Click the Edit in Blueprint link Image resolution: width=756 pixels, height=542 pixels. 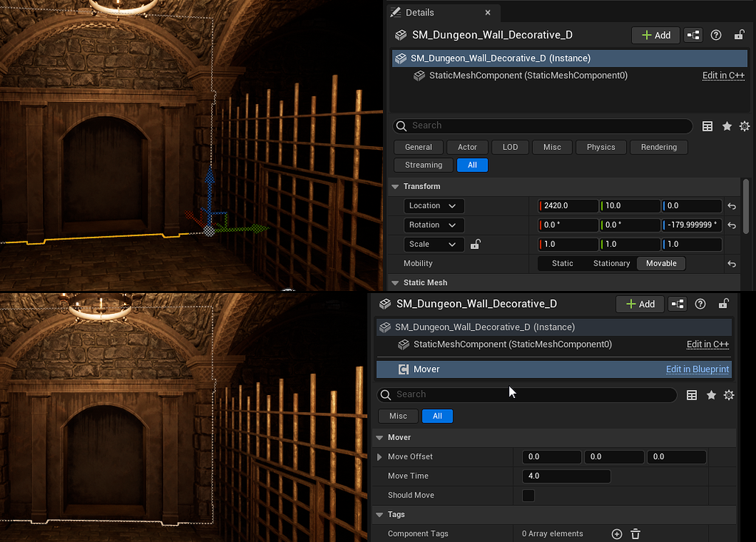point(697,368)
